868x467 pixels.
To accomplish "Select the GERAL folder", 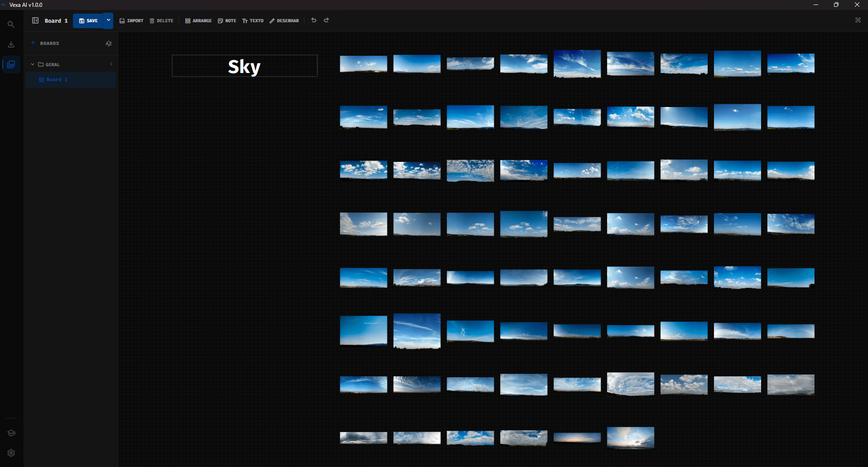I will pos(71,64).
